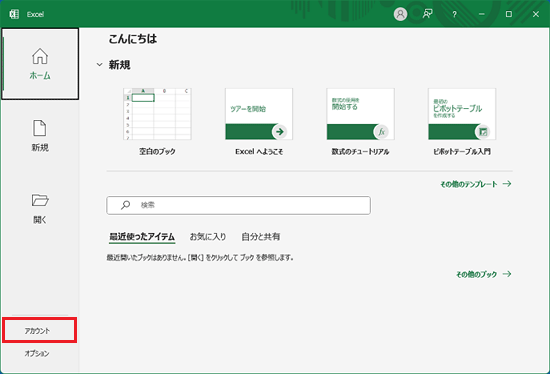550x374 pixels.
Task: Click the Excel logo icon in title bar
Action: pyautogui.click(x=14, y=14)
